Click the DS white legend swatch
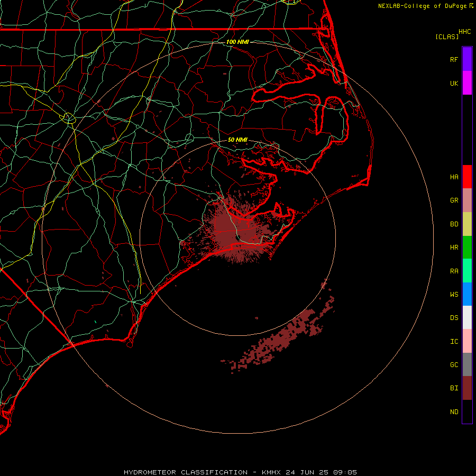Image resolution: width=476 pixels, height=476 pixels. [467, 317]
